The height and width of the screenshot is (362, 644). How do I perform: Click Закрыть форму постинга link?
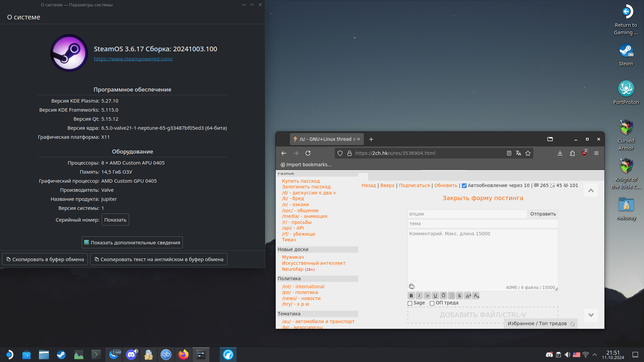point(483,198)
